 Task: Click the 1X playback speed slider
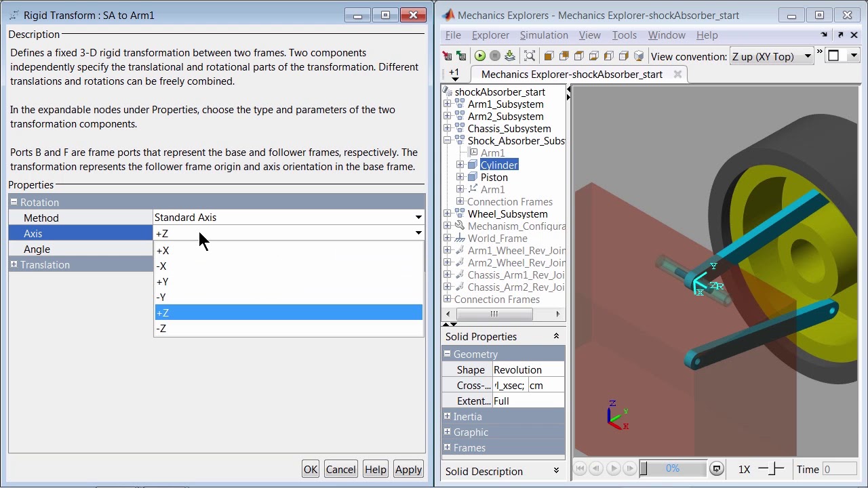pos(771,469)
